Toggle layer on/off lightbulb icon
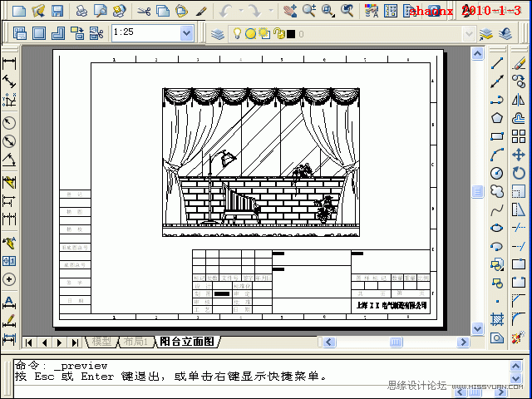The height and width of the screenshot is (399, 532). point(237,34)
